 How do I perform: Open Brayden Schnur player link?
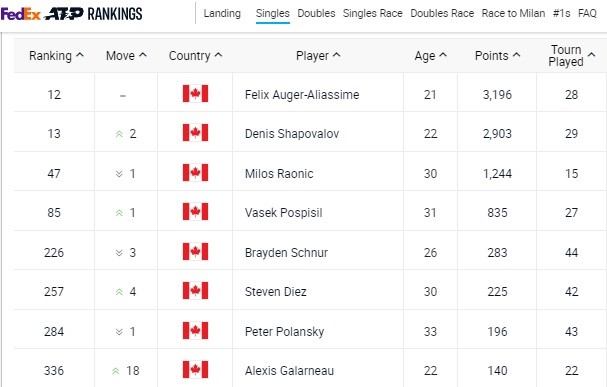(x=286, y=253)
